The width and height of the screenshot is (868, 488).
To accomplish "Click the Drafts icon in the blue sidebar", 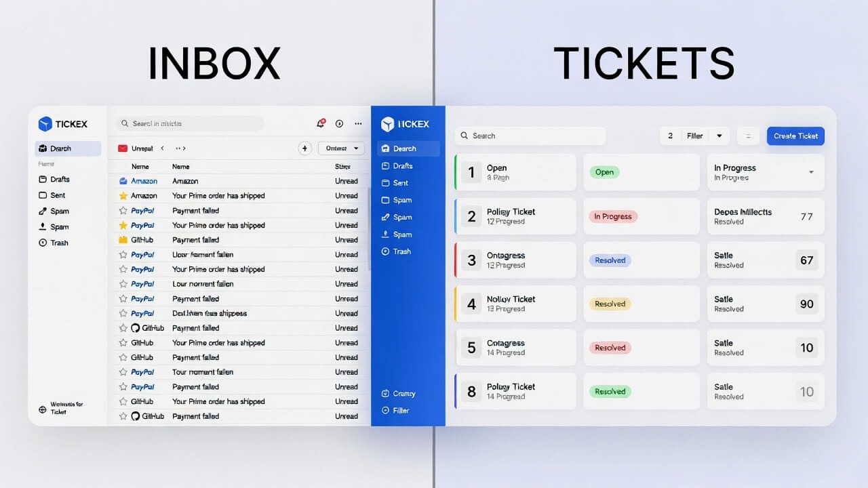I will pyautogui.click(x=386, y=165).
